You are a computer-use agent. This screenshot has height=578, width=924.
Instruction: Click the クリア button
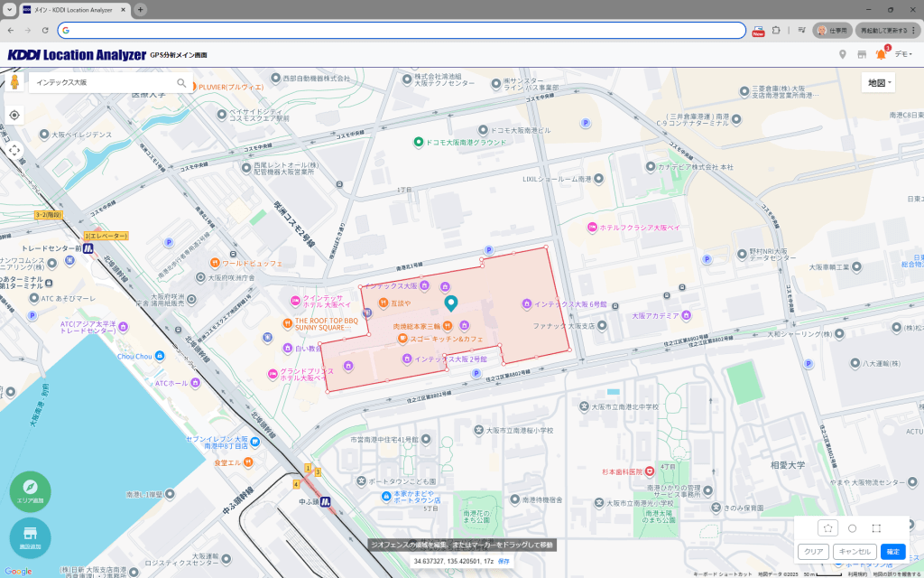coord(813,552)
